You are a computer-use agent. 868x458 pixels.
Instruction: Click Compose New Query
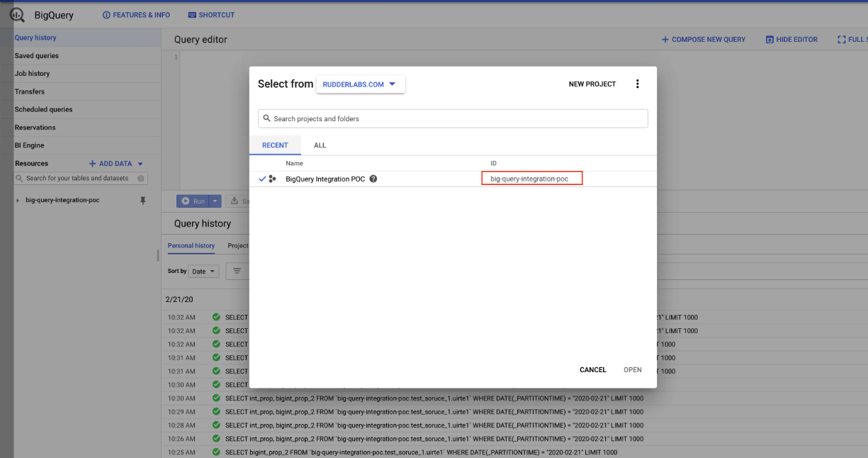pos(704,40)
